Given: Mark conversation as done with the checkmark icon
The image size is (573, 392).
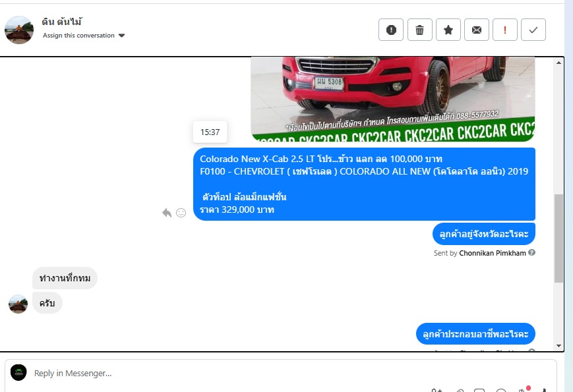Looking at the screenshot, I should (533, 30).
